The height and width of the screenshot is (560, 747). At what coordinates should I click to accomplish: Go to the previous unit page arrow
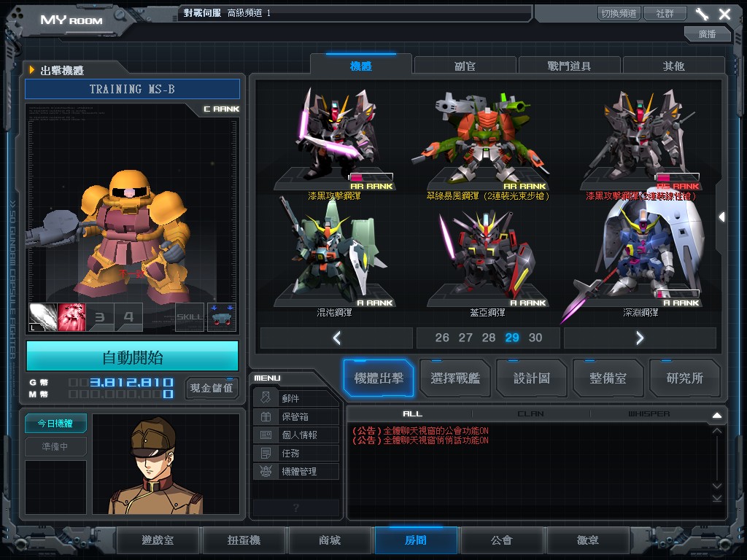pyautogui.click(x=336, y=338)
